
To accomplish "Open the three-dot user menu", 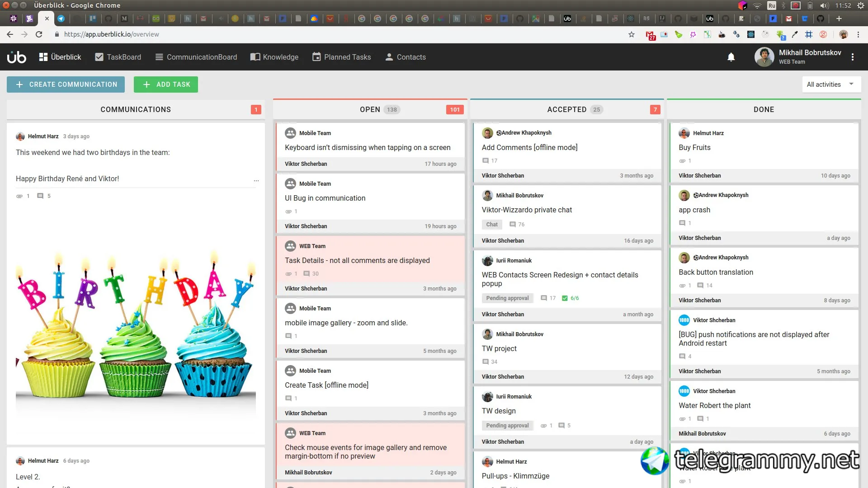I will pyautogui.click(x=853, y=57).
